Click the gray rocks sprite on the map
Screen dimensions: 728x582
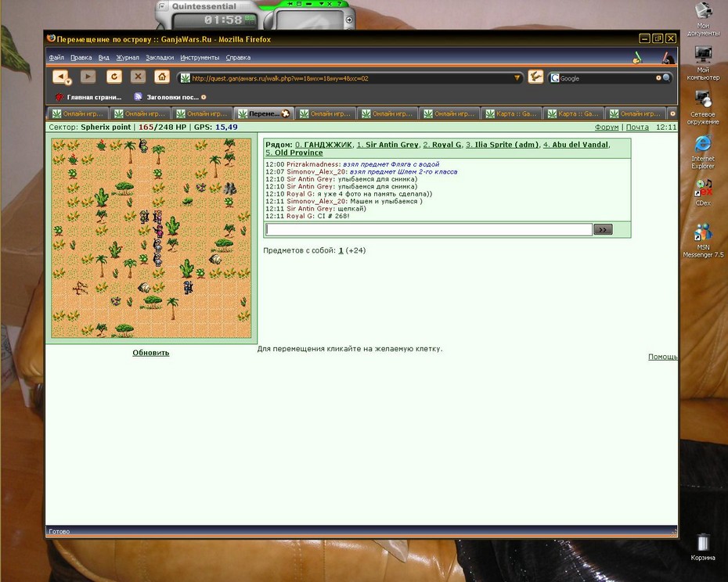[230, 188]
